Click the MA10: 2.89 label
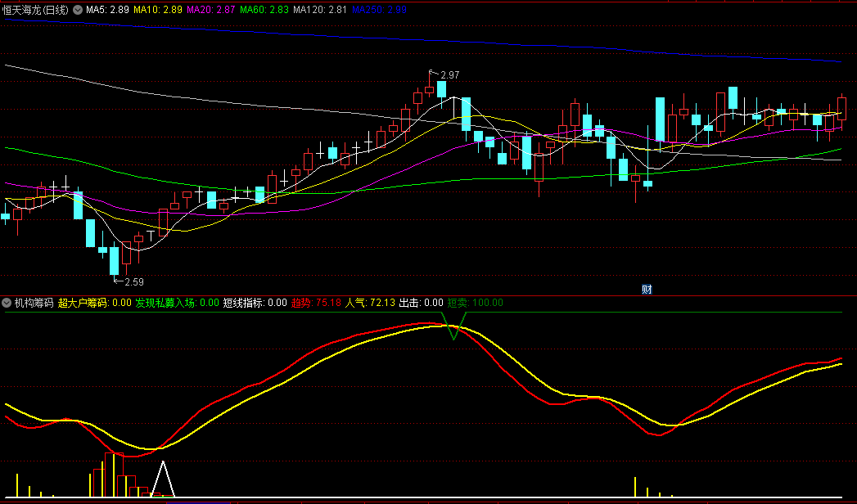Viewport: 857px width, 504px height. (158, 10)
